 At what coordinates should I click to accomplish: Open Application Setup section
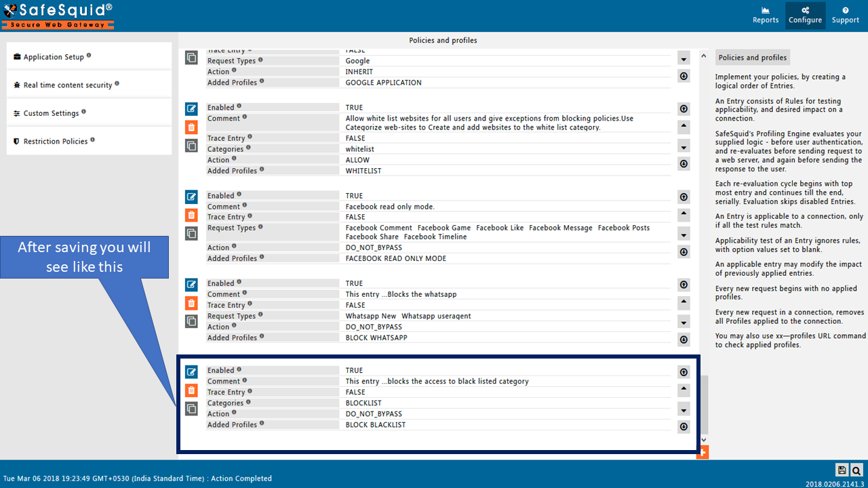(89, 56)
